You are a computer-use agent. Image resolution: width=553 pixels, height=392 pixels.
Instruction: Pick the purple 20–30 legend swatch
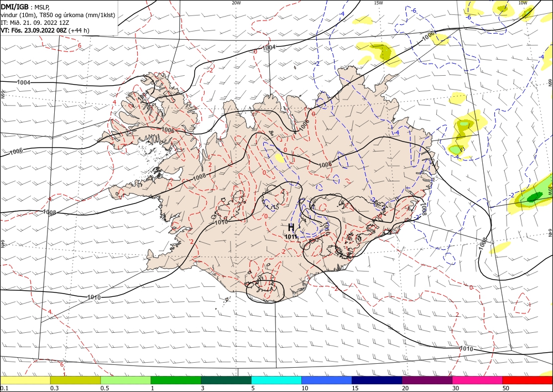(427, 380)
